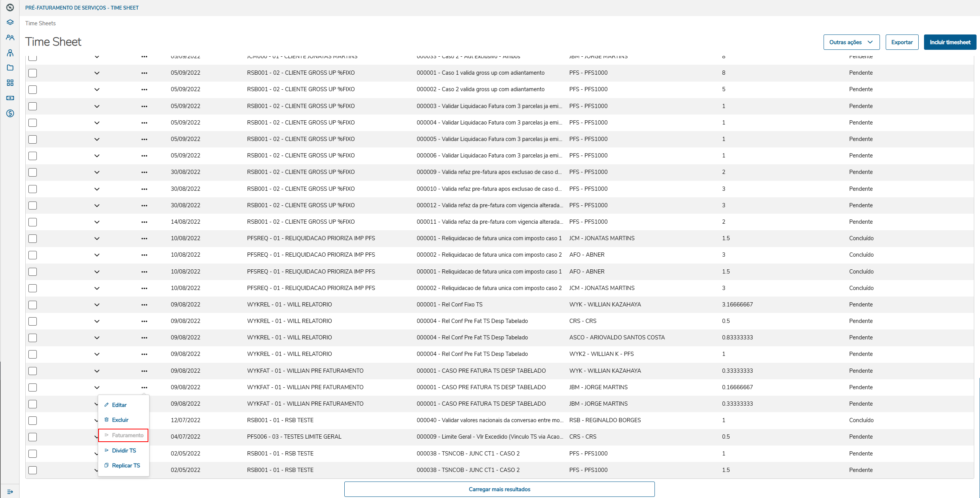This screenshot has height=498, width=980.
Task: Expand the sidebar with bottom arrow icon
Action: click(10, 491)
